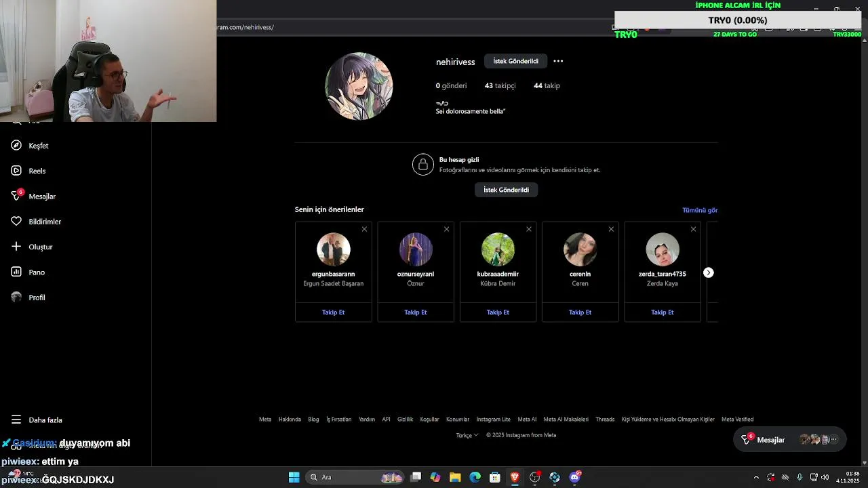Open Meta AI Makaleleri footer link
Image resolution: width=868 pixels, height=488 pixels.
tap(566, 419)
